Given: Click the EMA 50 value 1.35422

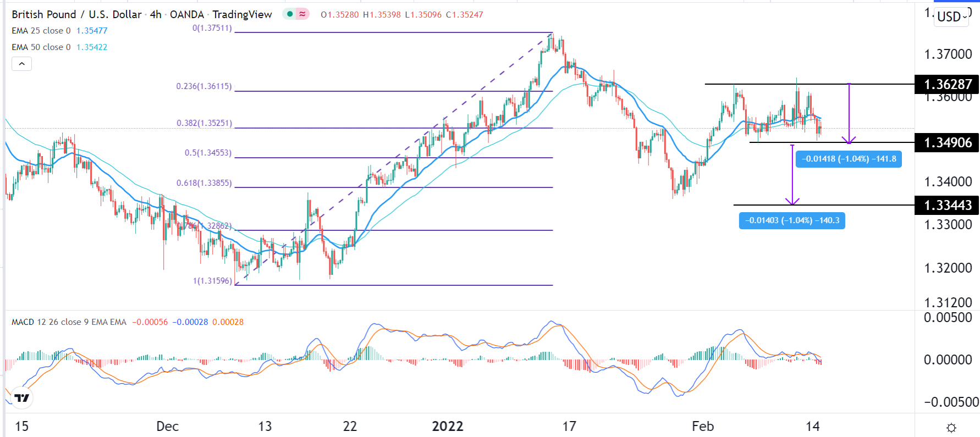Looking at the screenshot, I should [x=92, y=47].
